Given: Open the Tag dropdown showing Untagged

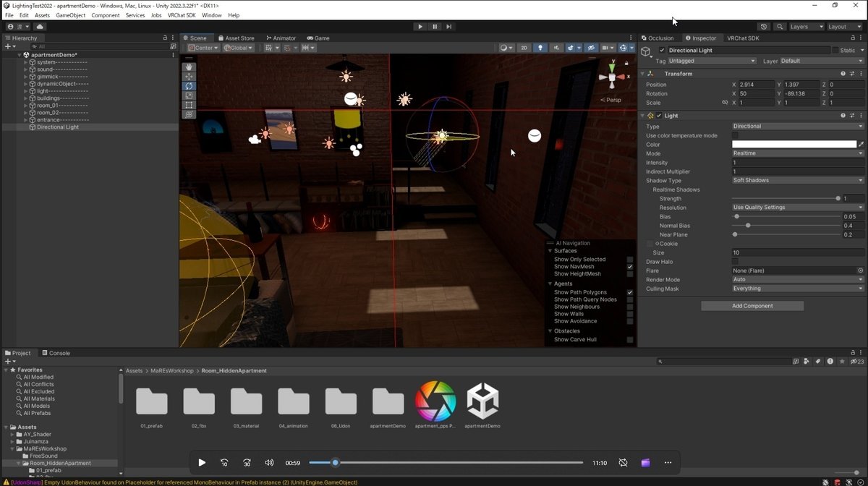Looking at the screenshot, I should pos(712,61).
